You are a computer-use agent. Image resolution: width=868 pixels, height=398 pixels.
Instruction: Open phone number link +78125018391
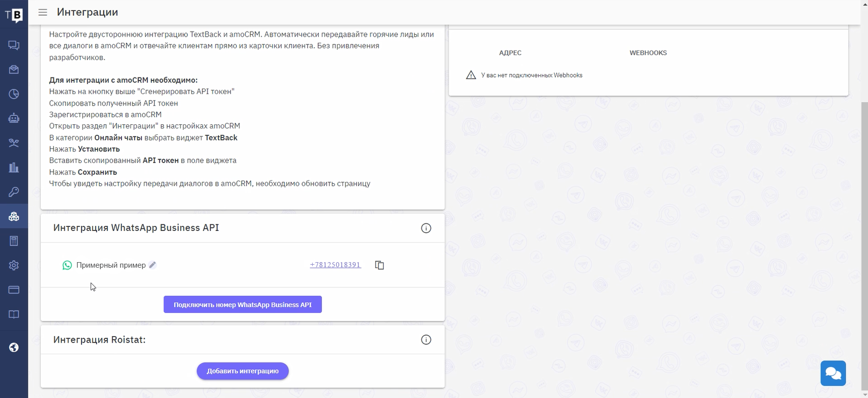(x=335, y=265)
